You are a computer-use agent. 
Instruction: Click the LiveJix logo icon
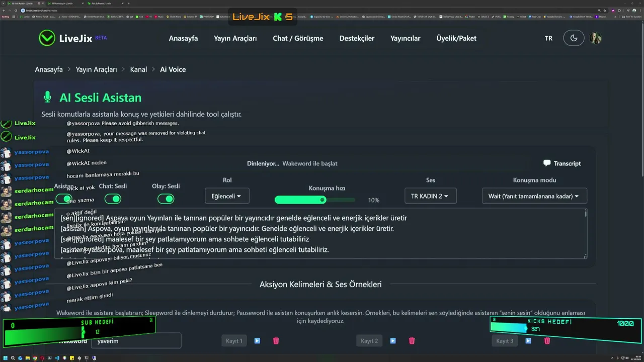(x=47, y=38)
